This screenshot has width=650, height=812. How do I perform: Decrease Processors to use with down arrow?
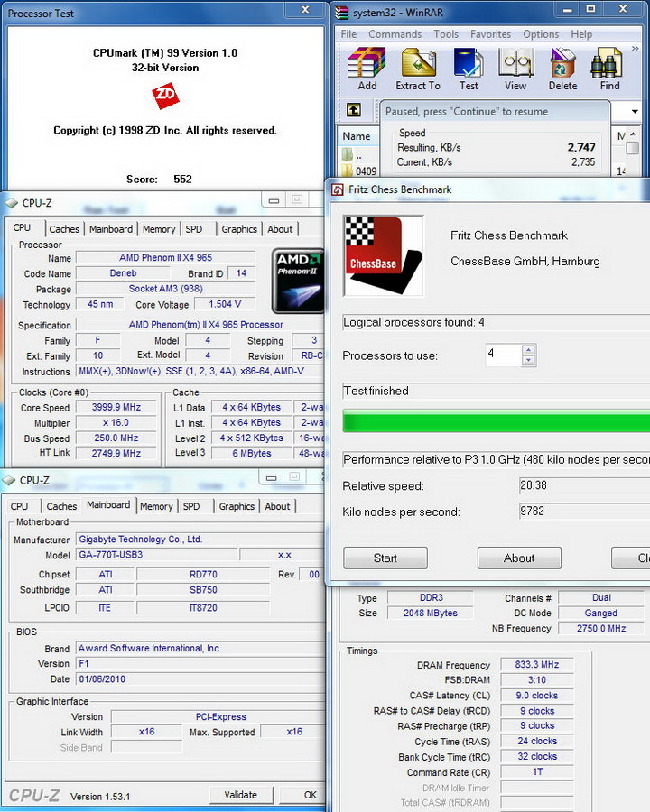coord(528,360)
